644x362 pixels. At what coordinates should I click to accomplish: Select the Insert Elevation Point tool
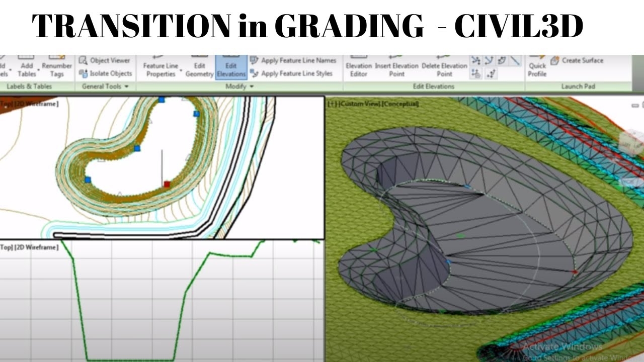coord(396,66)
